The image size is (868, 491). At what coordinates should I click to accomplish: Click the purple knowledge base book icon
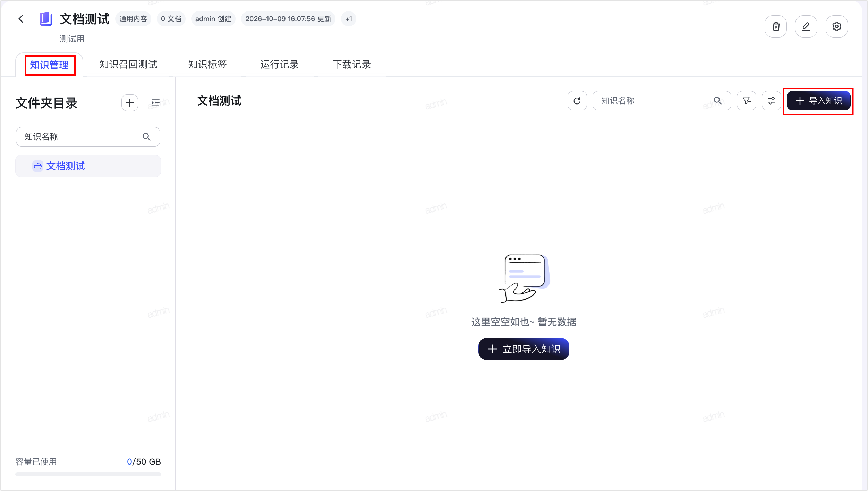pyautogui.click(x=46, y=19)
